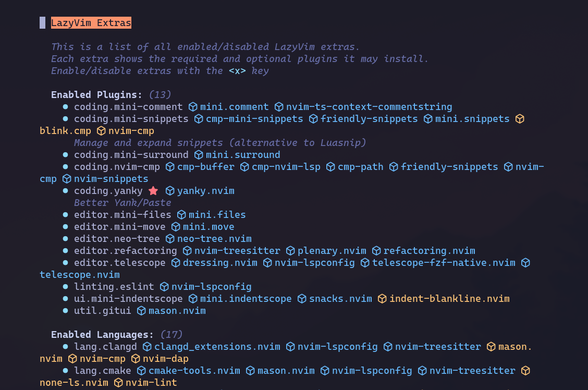Image resolution: width=588 pixels, height=390 pixels.
Task: Click the package icon before snacks.nvim
Action: 302,299
